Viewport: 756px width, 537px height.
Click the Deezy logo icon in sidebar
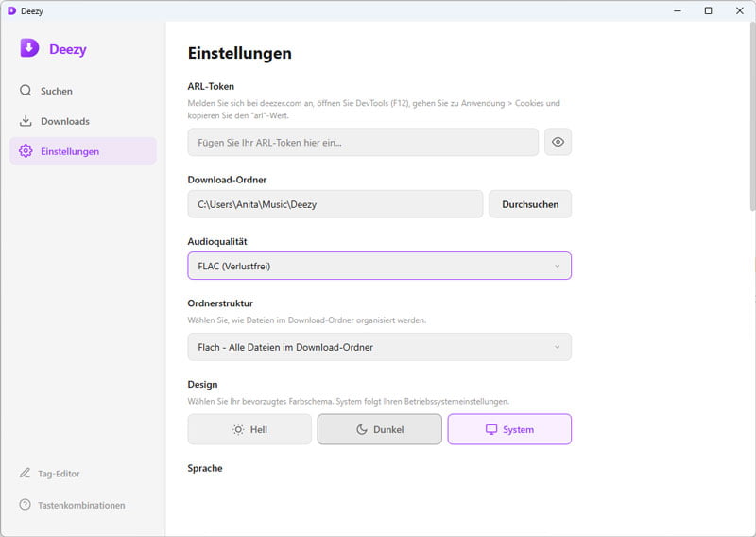(x=29, y=48)
